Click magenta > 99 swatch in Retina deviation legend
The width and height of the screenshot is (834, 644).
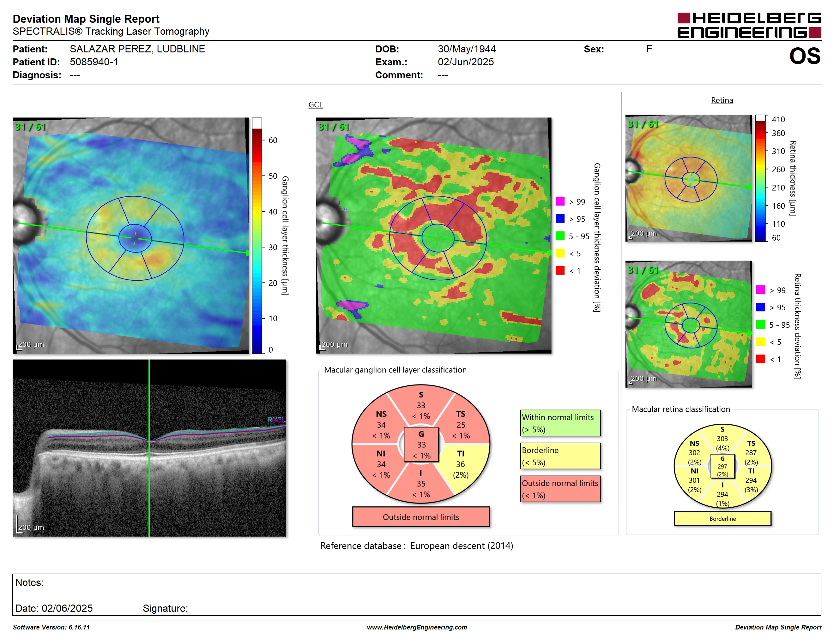pyautogui.click(x=760, y=289)
